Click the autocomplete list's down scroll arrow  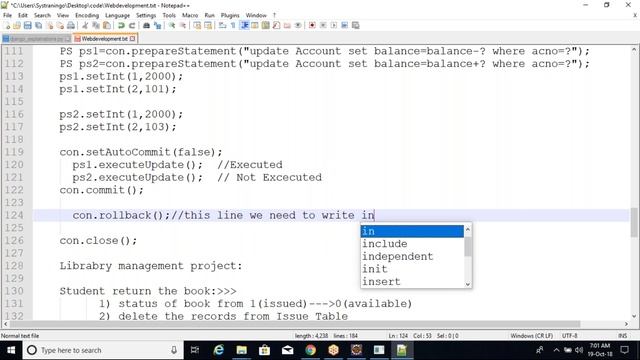(468, 284)
